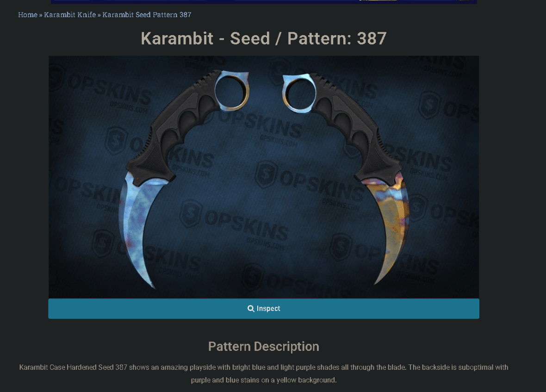Click the second description line about purple stains
Viewport: 546px width, 392px height.
(264, 380)
